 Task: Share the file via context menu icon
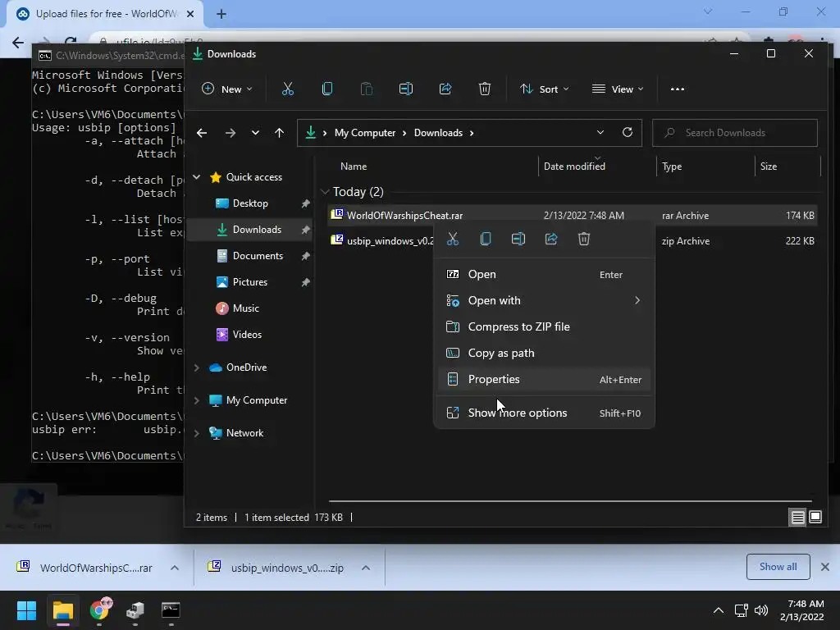tap(550, 239)
